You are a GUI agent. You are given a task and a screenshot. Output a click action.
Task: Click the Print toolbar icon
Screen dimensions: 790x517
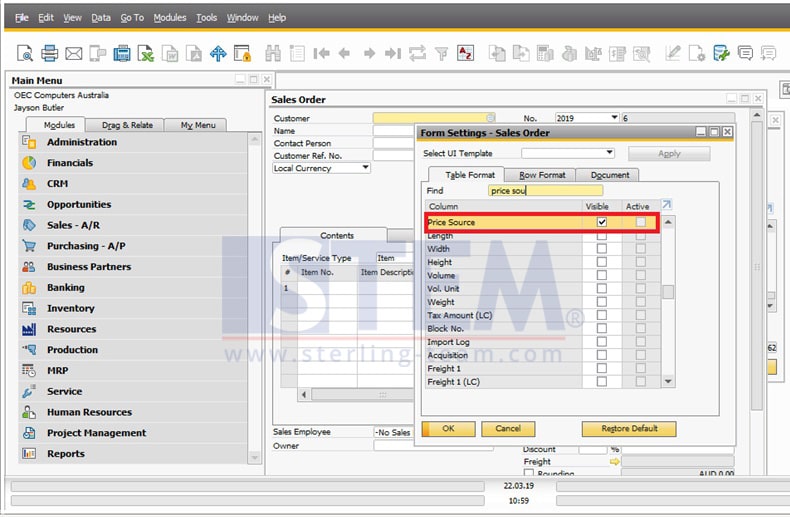click(49, 53)
